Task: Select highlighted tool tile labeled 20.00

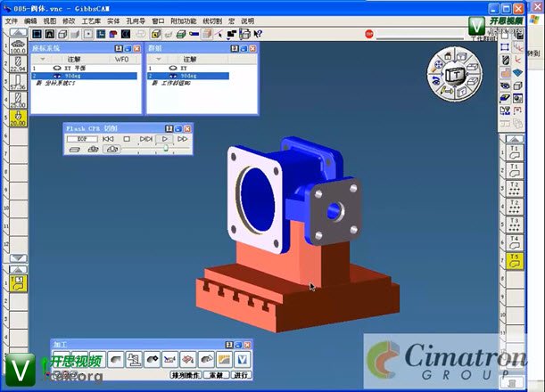Action: tap(18, 118)
